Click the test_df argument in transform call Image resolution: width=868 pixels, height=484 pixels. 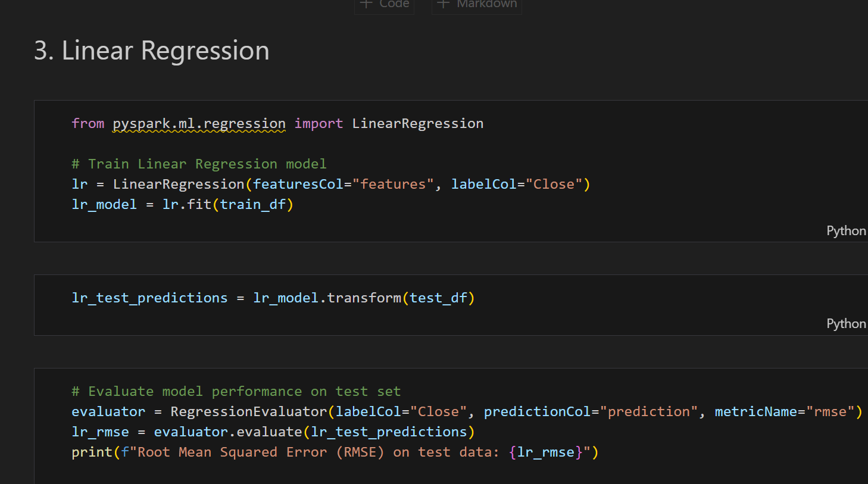click(x=438, y=298)
